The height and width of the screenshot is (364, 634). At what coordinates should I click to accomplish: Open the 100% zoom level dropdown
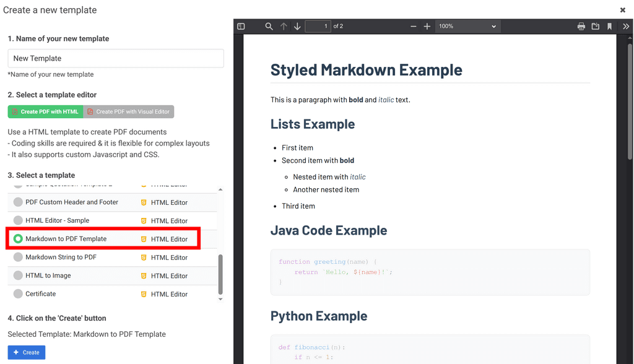[x=468, y=26]
